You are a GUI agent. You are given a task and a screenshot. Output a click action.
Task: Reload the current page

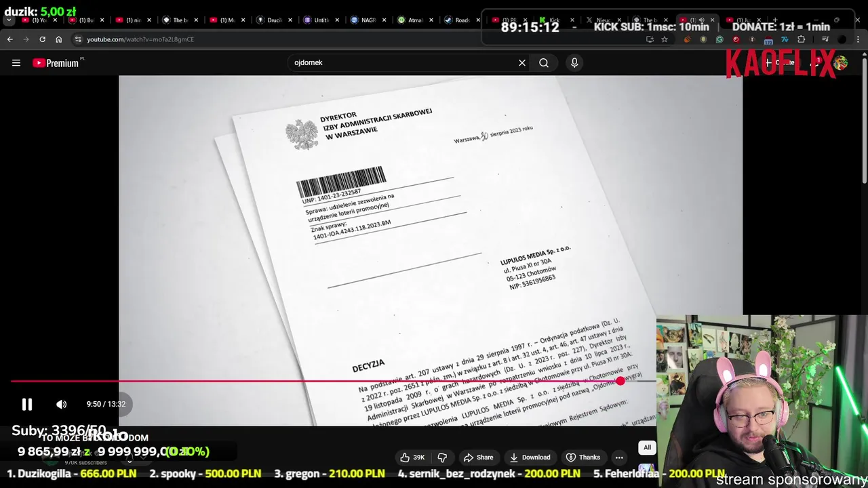42,39
